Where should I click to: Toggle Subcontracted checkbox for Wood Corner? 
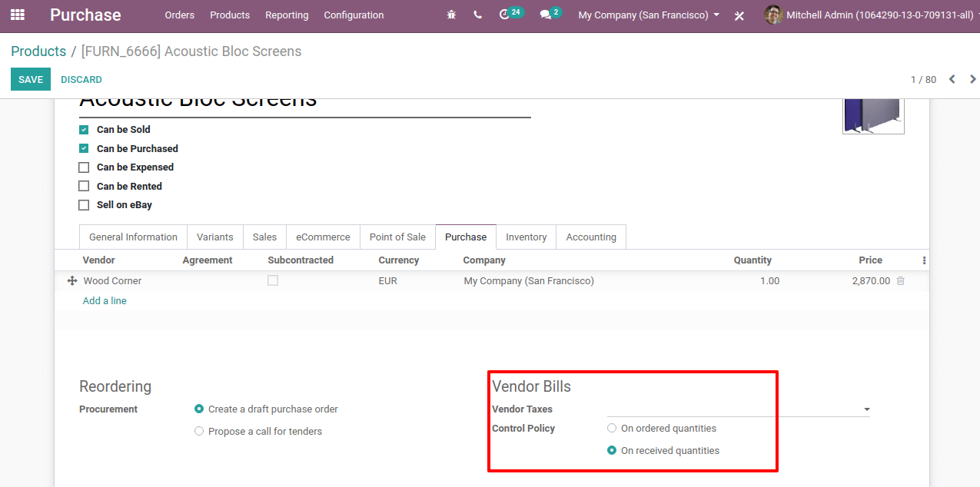[x=273, y=281]
